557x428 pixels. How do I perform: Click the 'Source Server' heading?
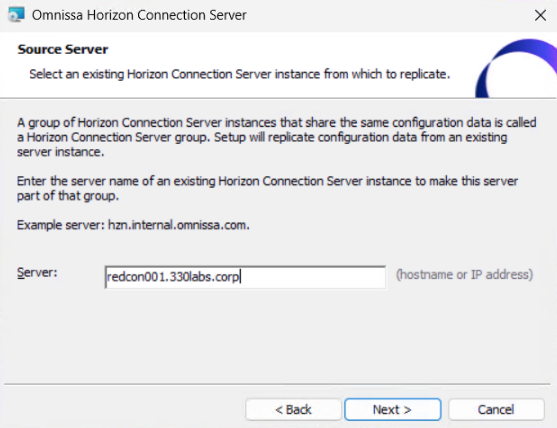click(x=63, y=49)
